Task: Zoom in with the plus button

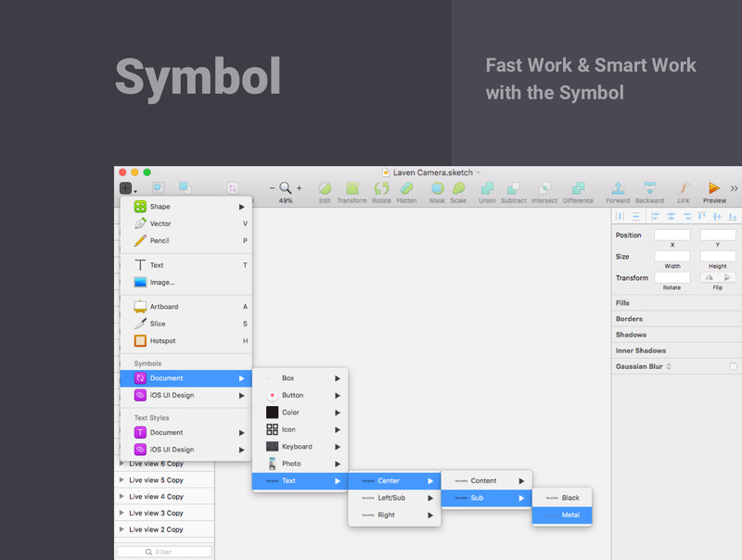Action: (x=299, y=188)
